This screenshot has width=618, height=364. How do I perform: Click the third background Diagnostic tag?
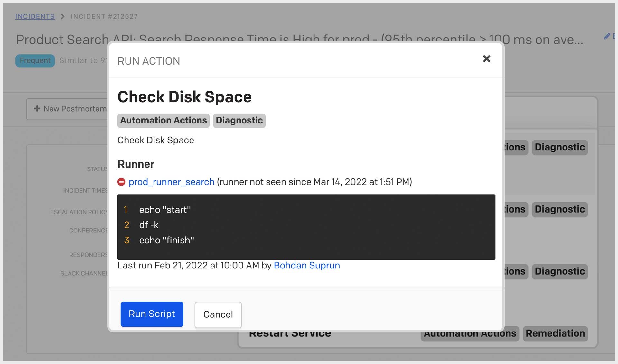coord(559,271)
